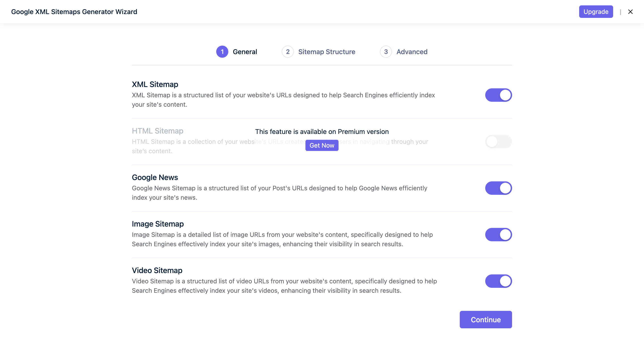Select step 1 General tab
This screenshot has height=352, width=644.
click(x=237, y=52)
